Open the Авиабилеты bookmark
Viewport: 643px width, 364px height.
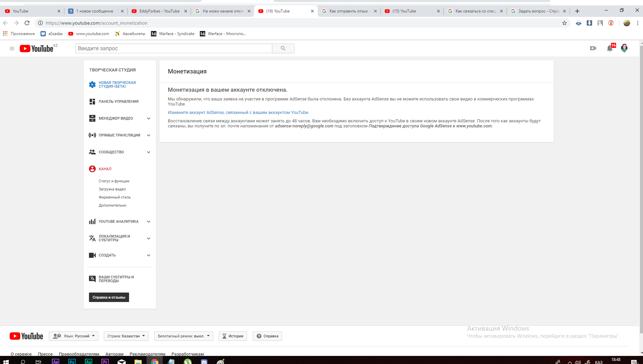tap(130, 34)
